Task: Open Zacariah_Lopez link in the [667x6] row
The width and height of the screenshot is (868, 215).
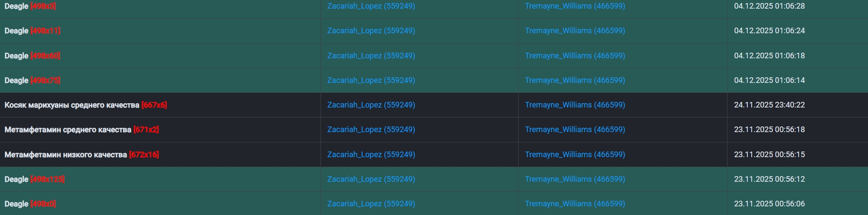Action: (x=371, y=105)
